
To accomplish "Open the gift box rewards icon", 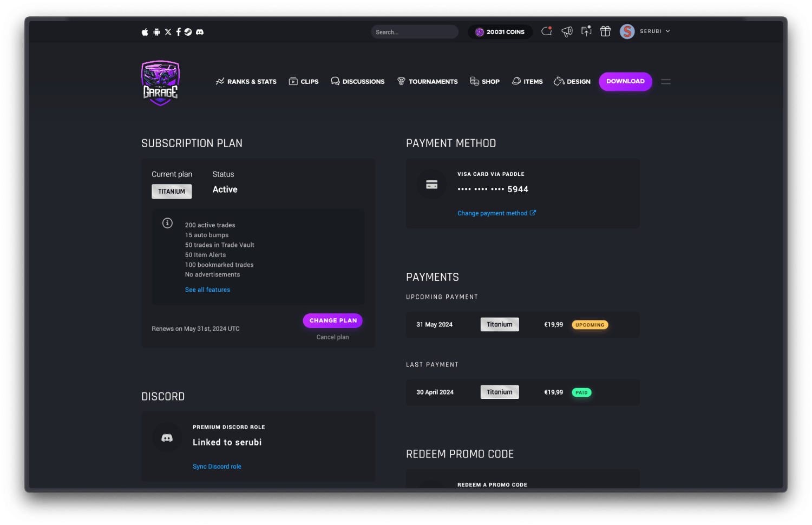I will 605,31.
